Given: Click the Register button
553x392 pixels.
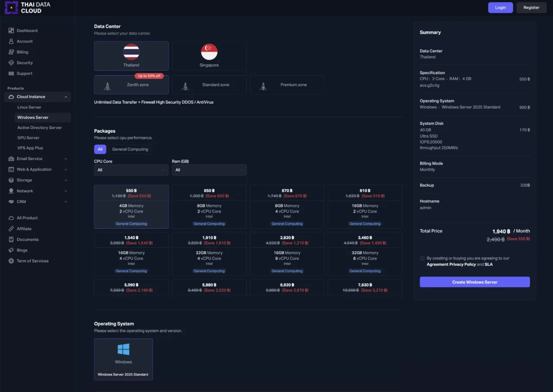Looking at the screenshot, I should (531, 7).
